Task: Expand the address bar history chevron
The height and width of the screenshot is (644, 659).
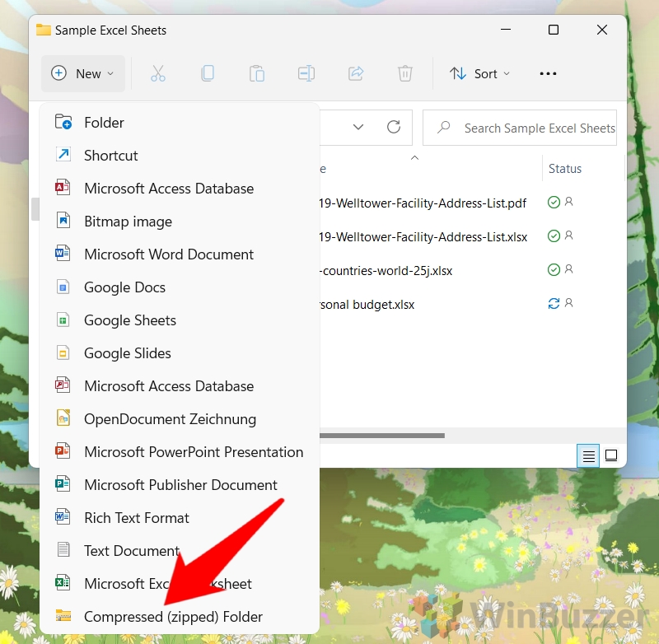Action: (x=358, y=127)
